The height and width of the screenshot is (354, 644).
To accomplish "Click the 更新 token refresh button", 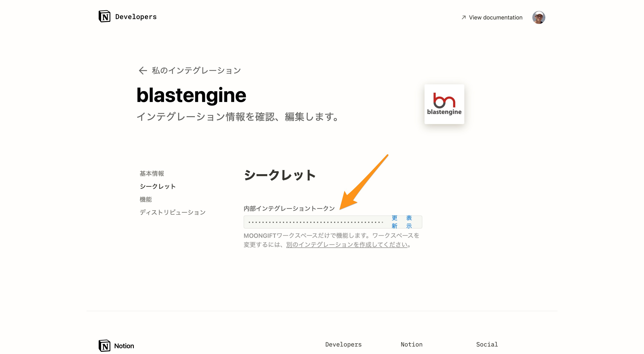I will tap(394, 222).
